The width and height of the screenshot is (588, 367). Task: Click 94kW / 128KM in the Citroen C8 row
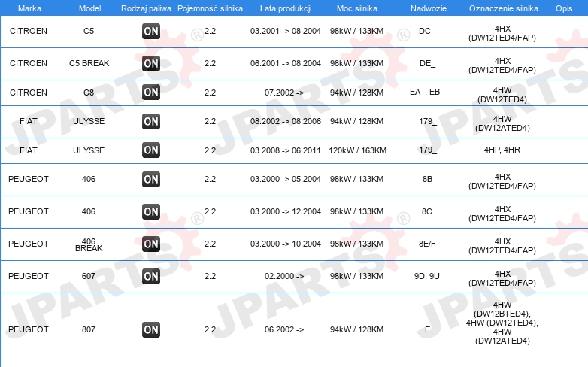[356, 93]
